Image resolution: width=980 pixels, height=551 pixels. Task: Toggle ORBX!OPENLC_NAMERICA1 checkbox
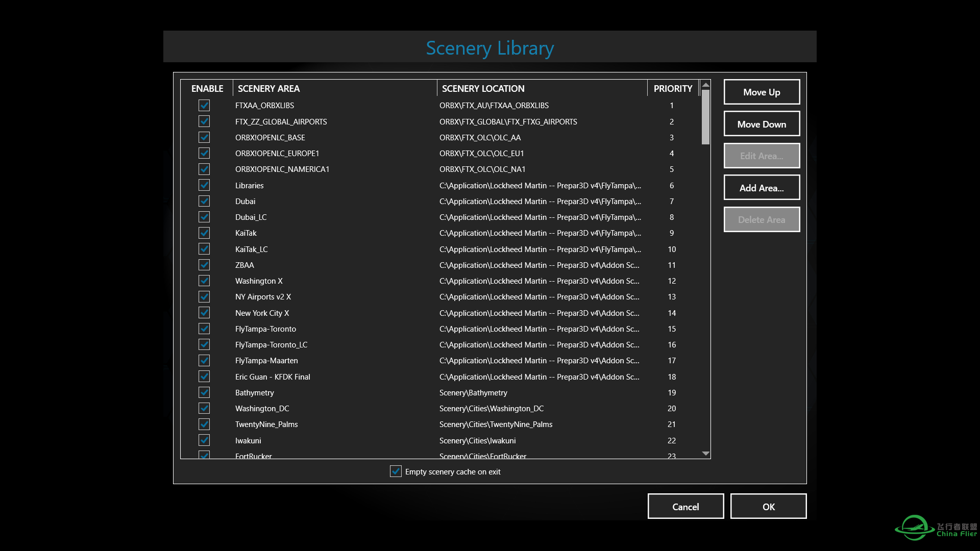[x=204, y=169]
